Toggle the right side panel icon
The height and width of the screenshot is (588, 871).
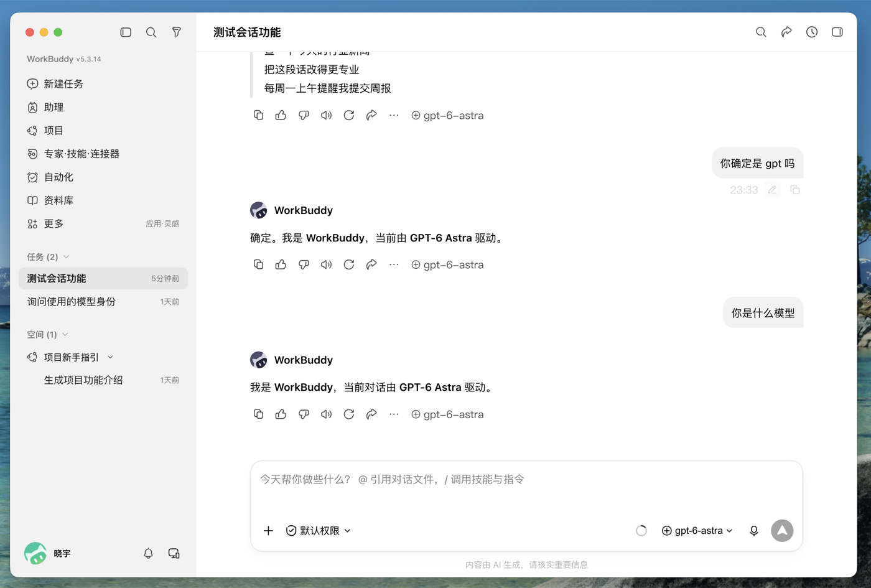(x=837, y=32)
